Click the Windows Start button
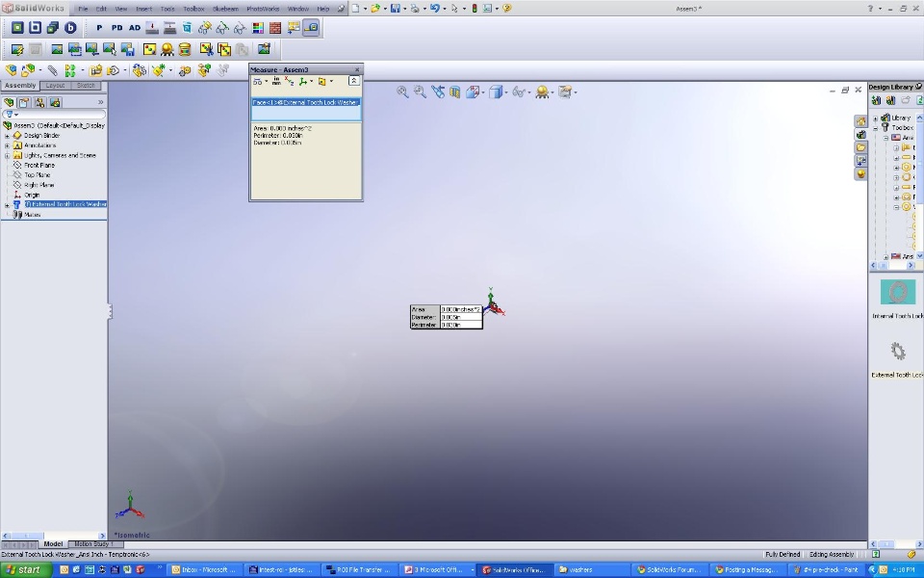Screen dimensions: 924x578 point(23,569)
